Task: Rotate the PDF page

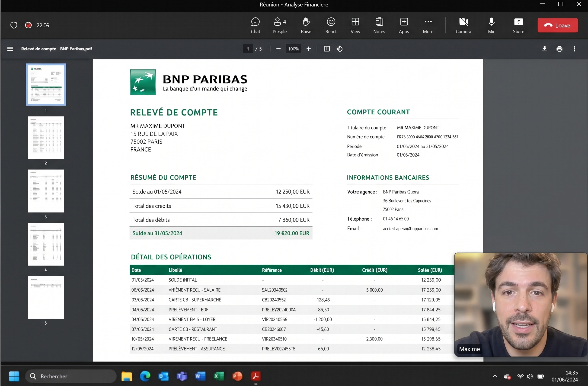Action: (339, 49)
